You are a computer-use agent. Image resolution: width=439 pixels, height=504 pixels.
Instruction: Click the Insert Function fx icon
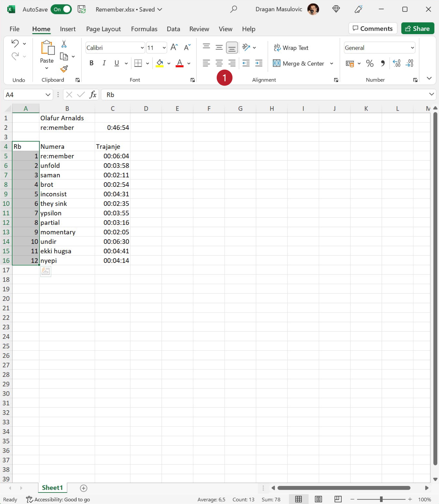pyautogui.click(x=93, y=95)
